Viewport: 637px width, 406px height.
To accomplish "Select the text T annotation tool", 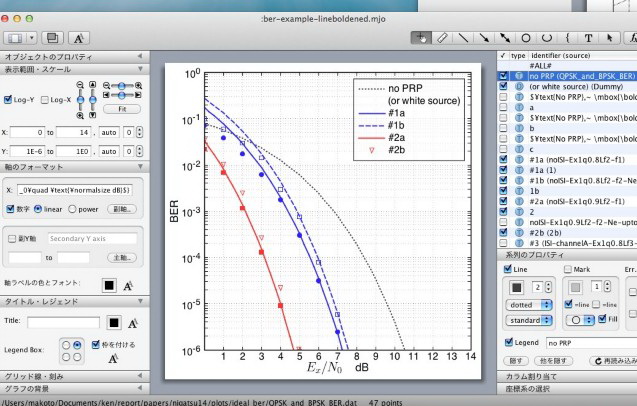I will point(588,38).
